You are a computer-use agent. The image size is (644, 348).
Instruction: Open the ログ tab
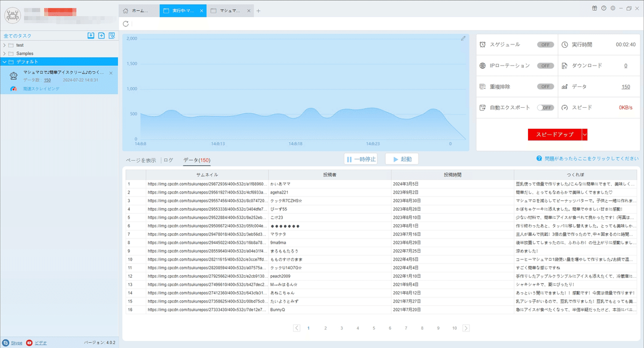coord(169,160)
